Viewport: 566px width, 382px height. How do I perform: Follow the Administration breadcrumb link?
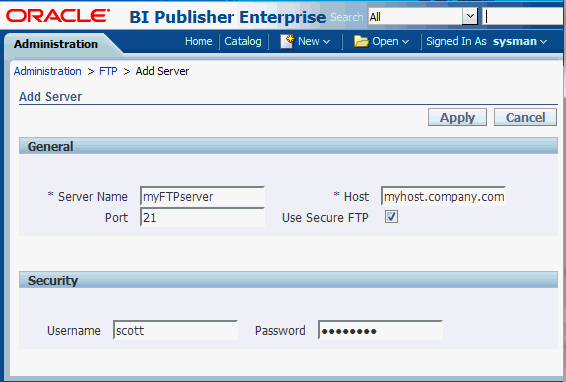coord(48,71)
